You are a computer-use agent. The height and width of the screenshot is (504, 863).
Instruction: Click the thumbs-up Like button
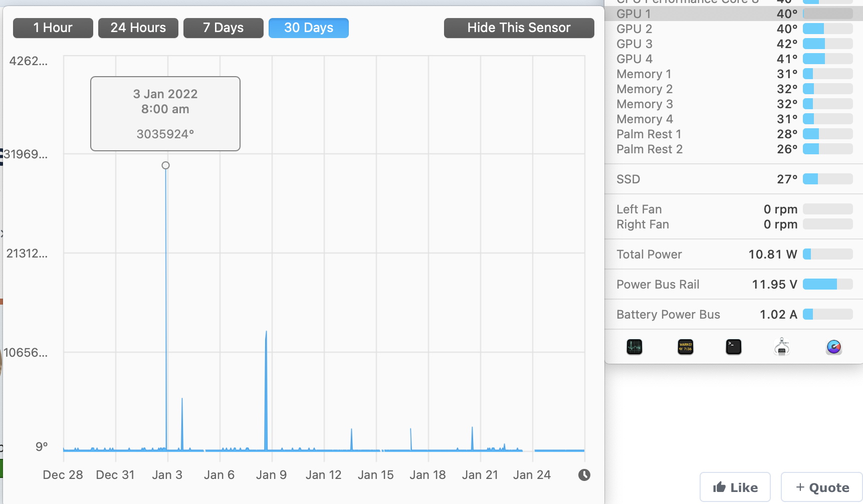[x=735, y=487]
